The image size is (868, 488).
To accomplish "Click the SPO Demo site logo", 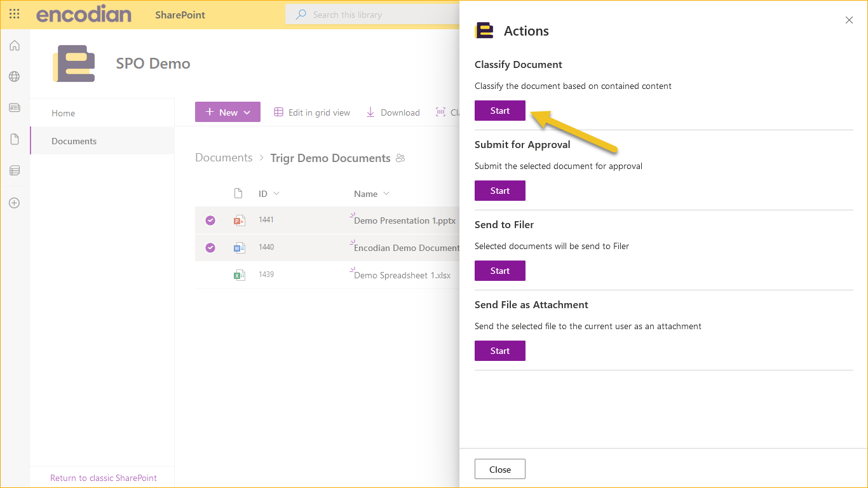I will click(x=74, y=64).
